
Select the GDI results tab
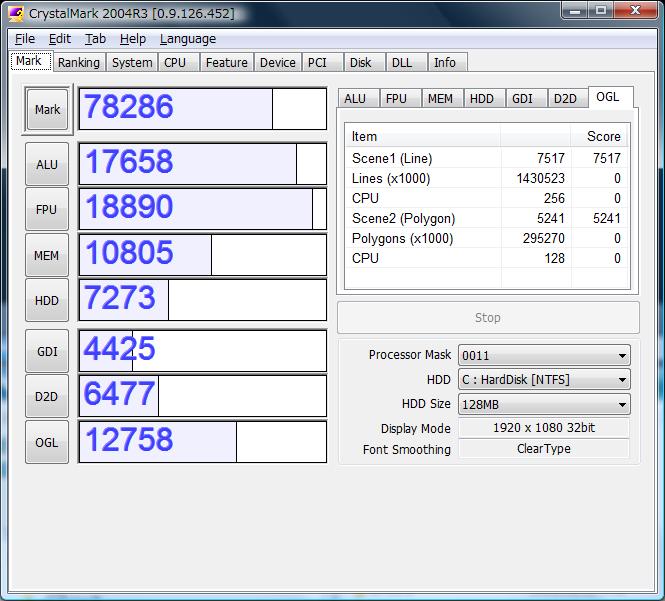522,99
